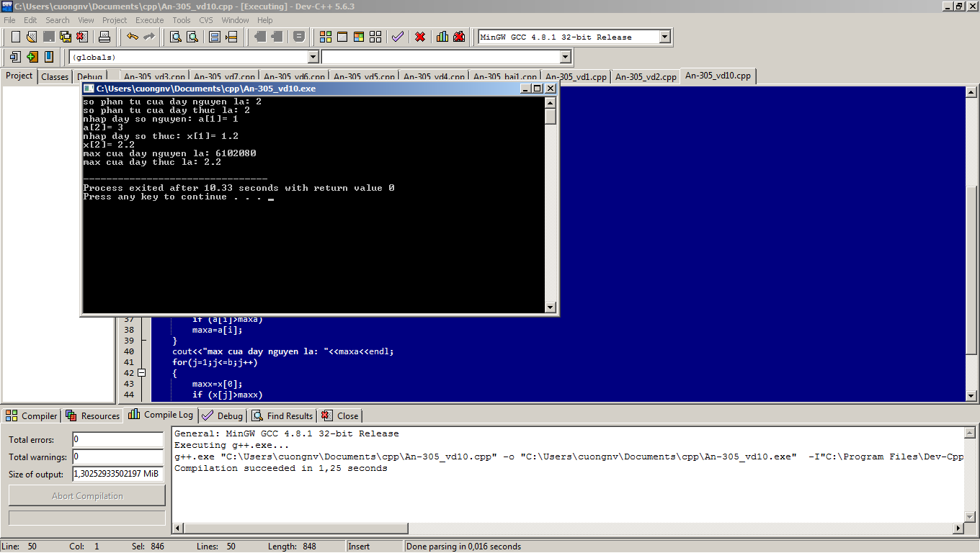Click the blue Goto Bookmark icon
The width and height of the screenshot is (980, 553).
(48, 57)
